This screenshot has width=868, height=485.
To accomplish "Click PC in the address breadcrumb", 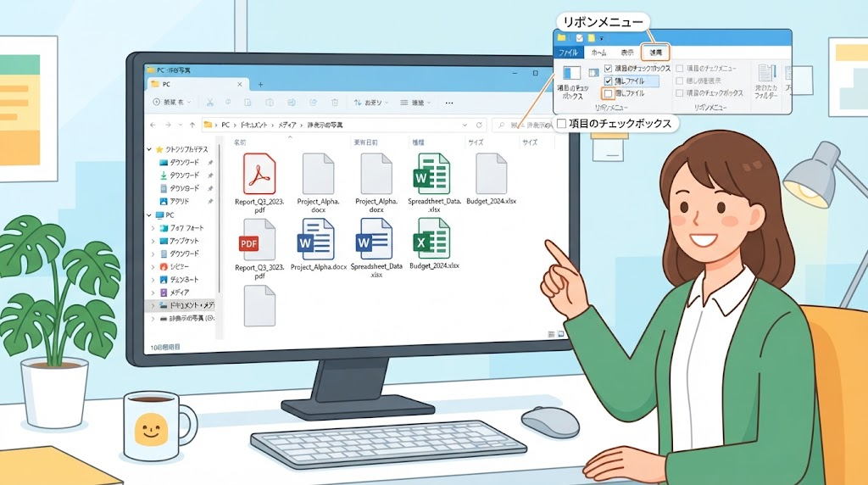I will coord(225,125).
